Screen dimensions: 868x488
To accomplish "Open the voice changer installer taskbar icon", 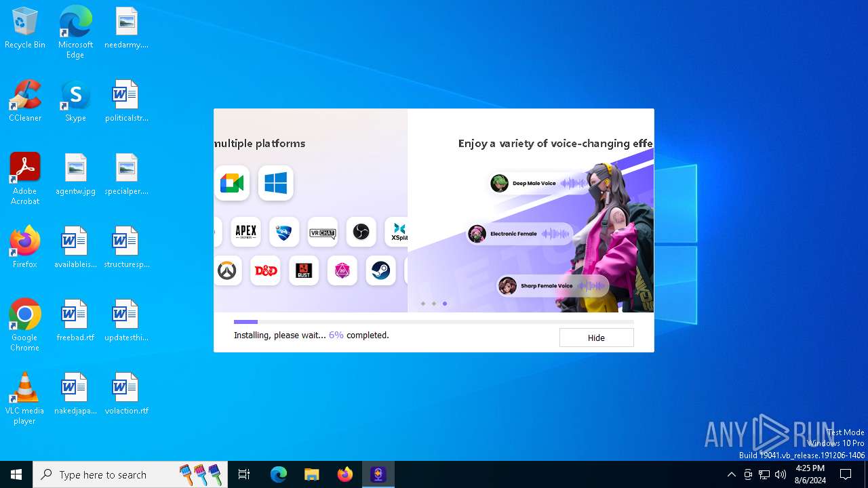I will 378,474.
